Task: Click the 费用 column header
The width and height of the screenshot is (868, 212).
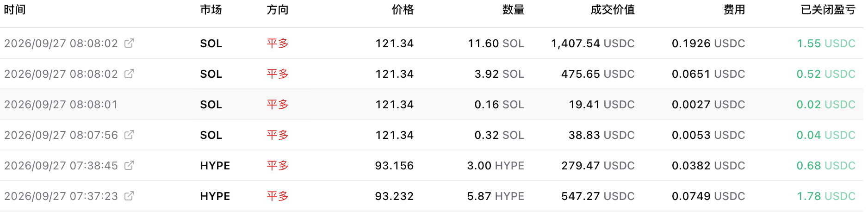Action: [734, 10]
